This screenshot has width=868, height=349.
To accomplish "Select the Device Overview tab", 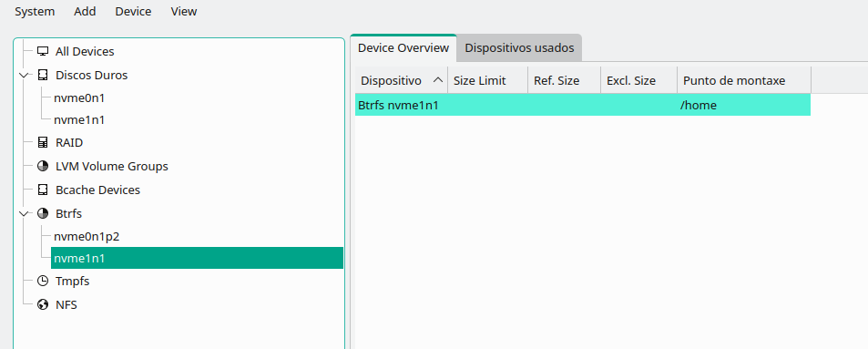I will pos(403,47).
